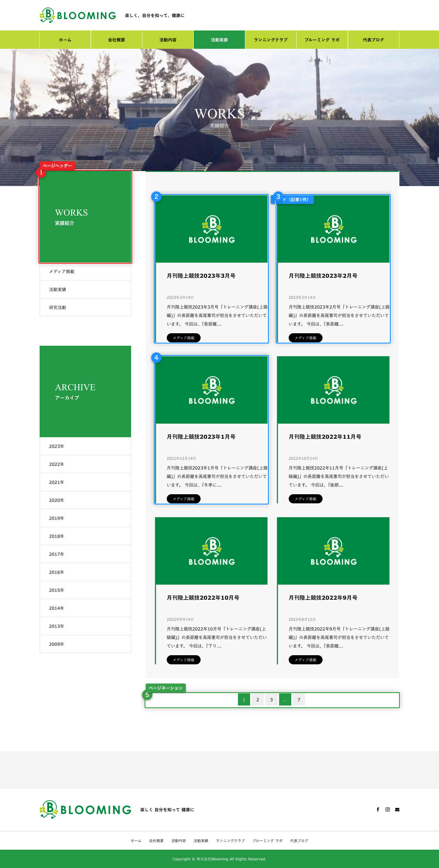The image size is (439, 868).
Task: Click メディア掲載 tag on the 2023年1月号 card
Action: [x=184, y=499]
